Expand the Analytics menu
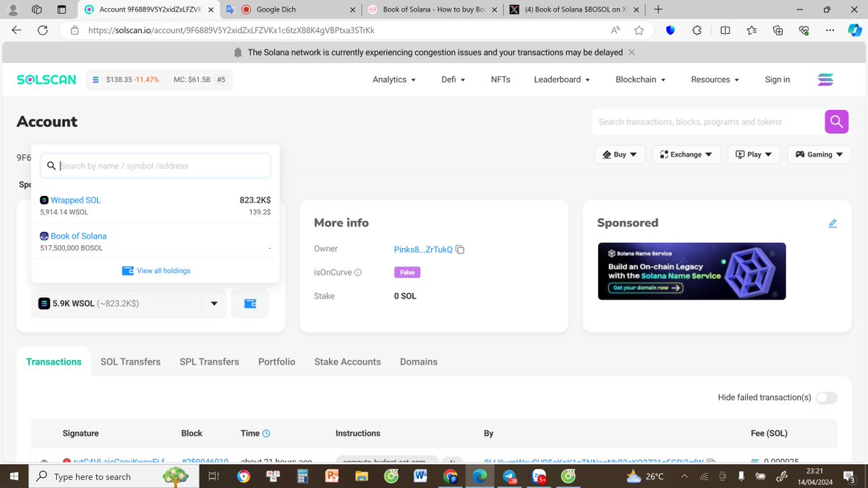 pyautogui.click(x=394, y=80)
